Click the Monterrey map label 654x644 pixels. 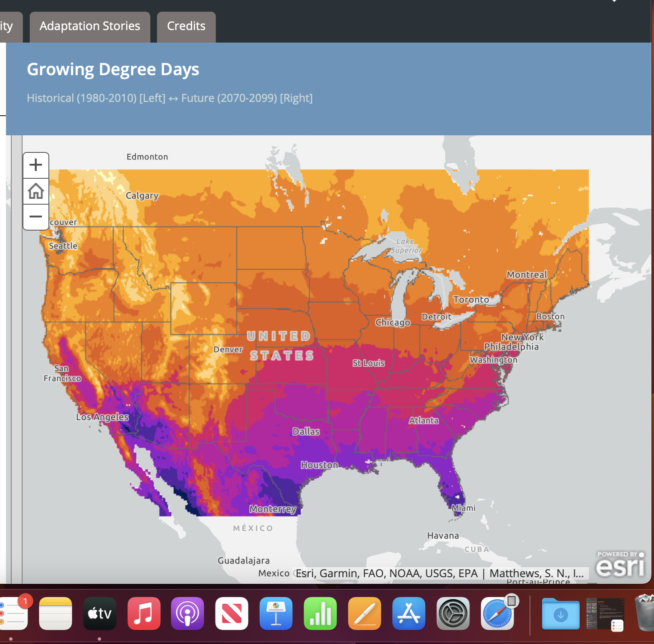pos(273,510)
